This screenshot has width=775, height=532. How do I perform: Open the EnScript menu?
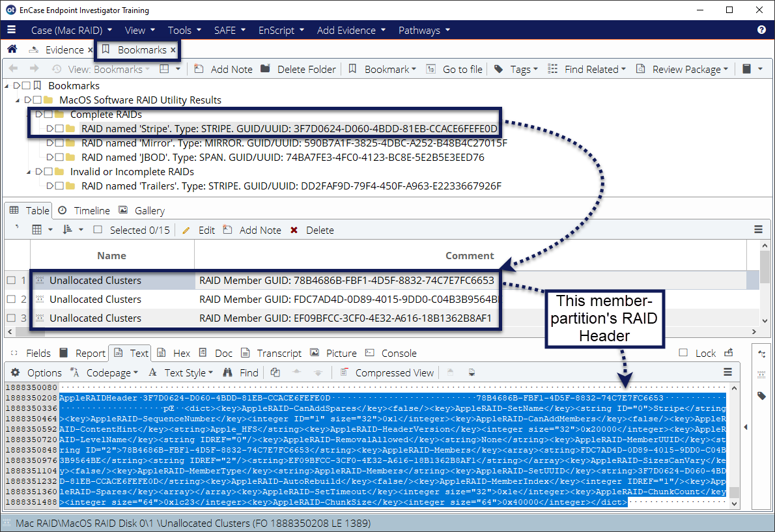(x=281, y=30)
